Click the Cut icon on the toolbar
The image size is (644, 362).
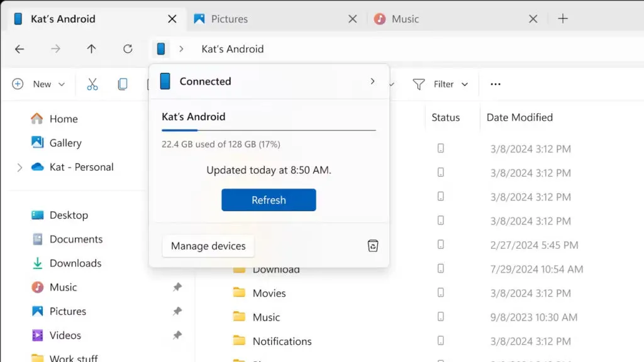[x=92, y=84]
